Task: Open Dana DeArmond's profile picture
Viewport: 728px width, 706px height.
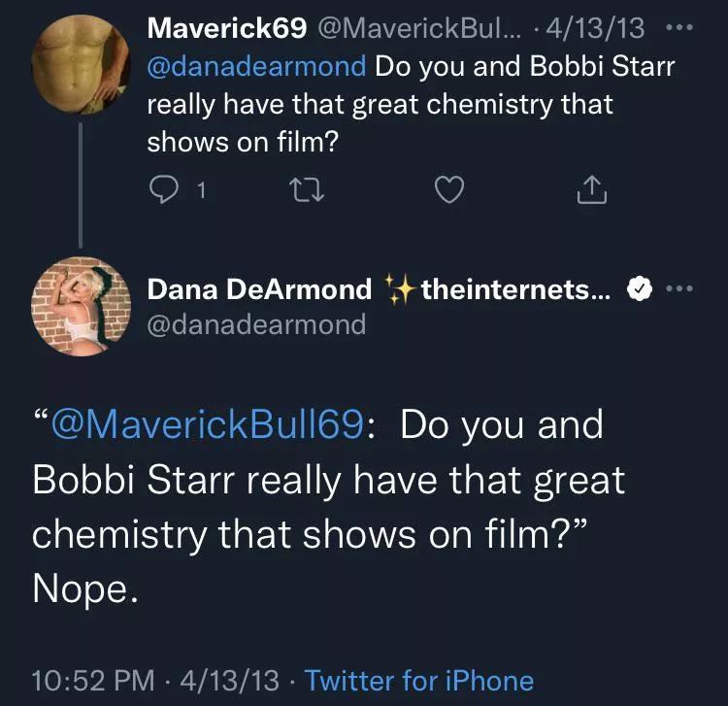Action: coord(83,308)
